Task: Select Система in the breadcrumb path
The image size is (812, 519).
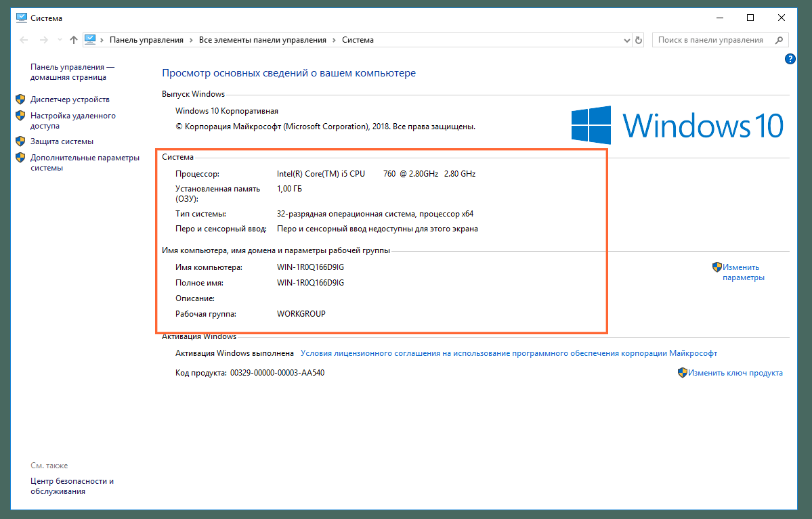Action: pos(358,39)
